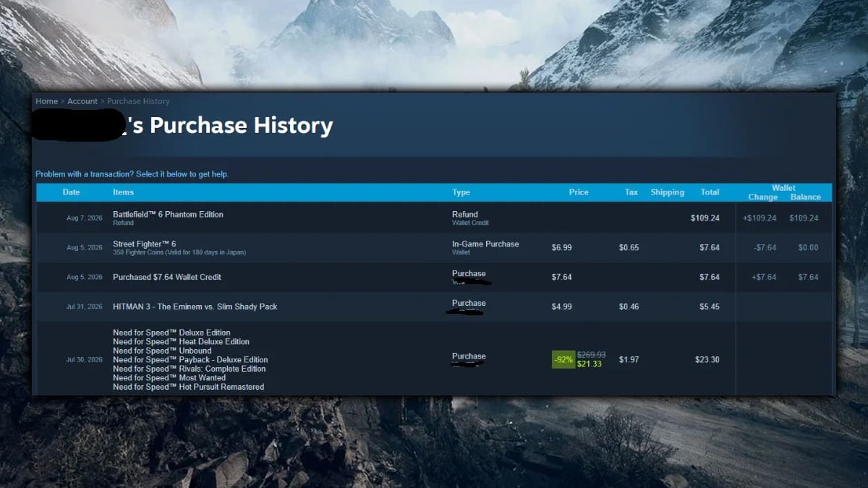This screenshot has width=868, height=488.
Task: Click the Purchase History breadcrumb text
Action: coord(138,101)
